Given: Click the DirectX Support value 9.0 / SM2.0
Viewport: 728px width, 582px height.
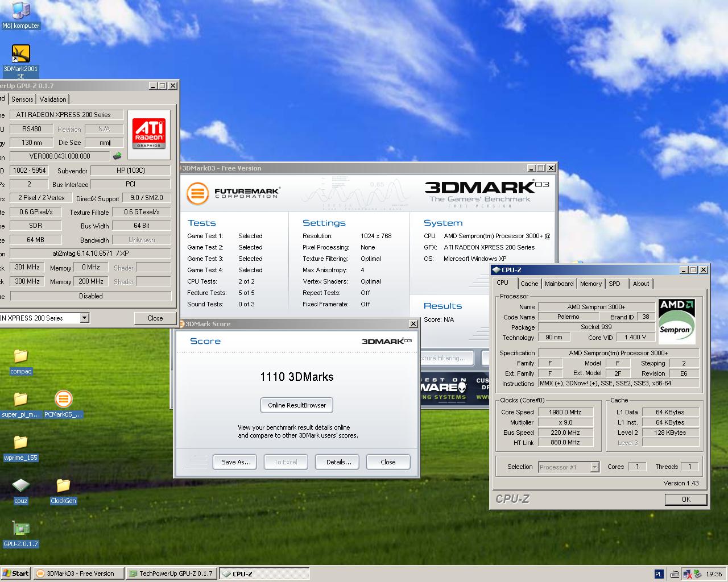Looking at the screenshot, I should (x=147, y=198).
